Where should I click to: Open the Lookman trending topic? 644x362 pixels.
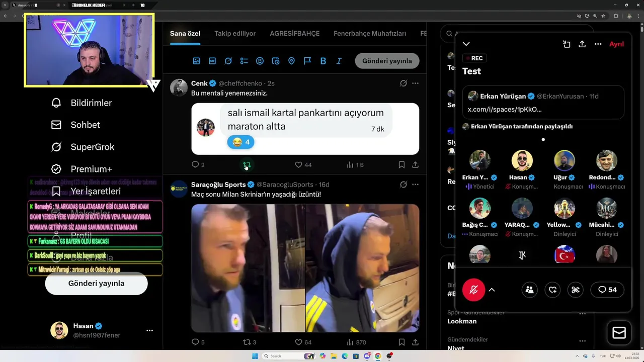point(462,321)
